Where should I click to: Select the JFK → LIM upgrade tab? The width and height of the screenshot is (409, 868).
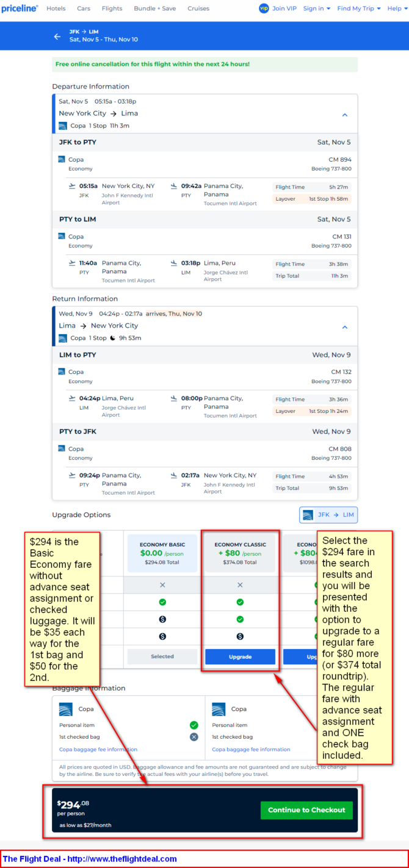pos(328,515)
